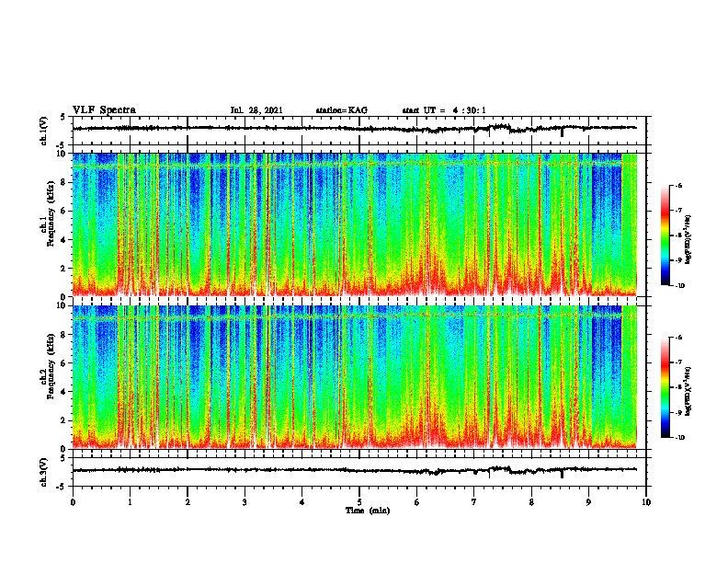Click the "8" minute tick on time axis
The height and width of the screenshot is (563, 728).
click(x=531, y=502)
